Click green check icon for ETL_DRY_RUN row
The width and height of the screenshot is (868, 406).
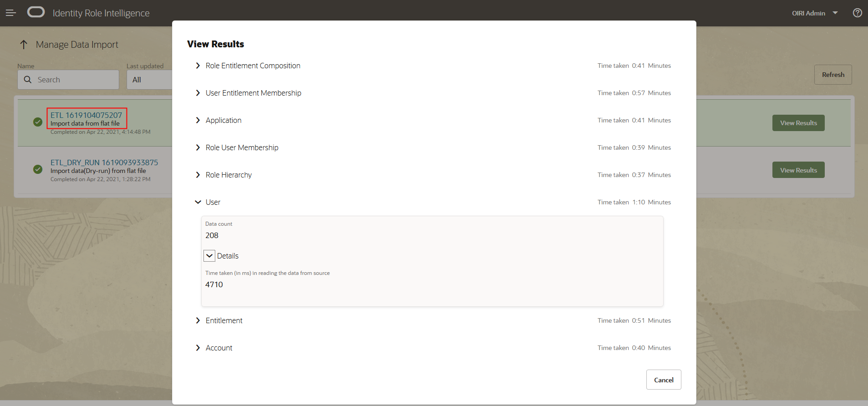click(38, 169)
